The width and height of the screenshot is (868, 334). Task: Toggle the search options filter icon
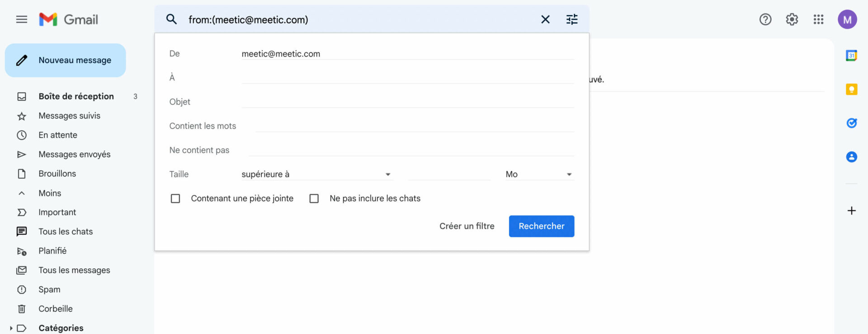pos(572,19)
